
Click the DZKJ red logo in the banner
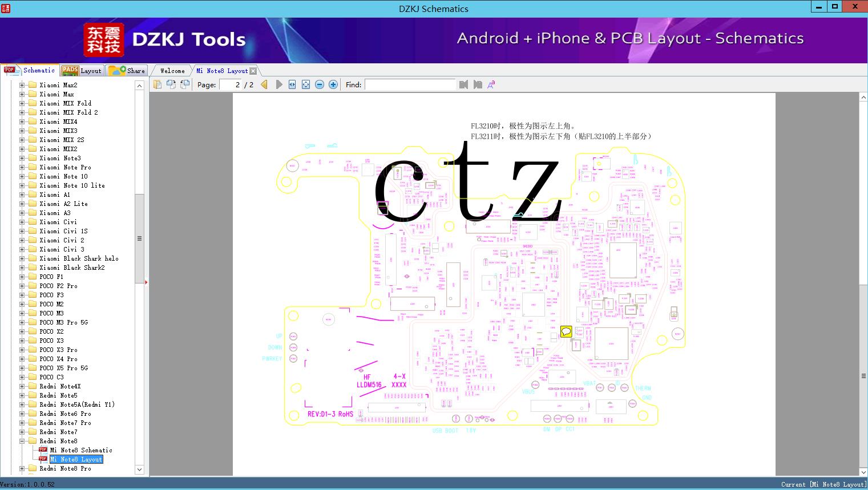pos(103,40)
